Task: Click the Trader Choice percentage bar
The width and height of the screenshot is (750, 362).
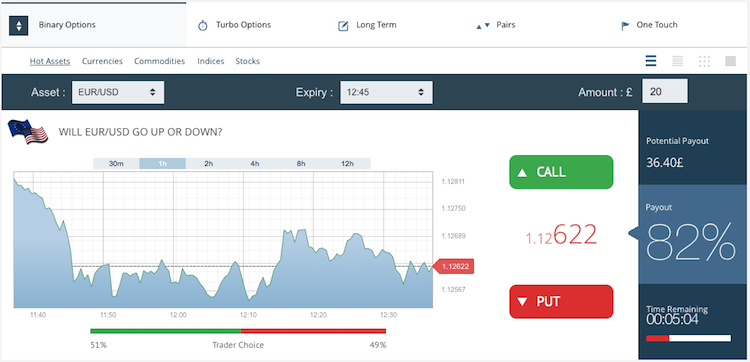Action: [x=238, y=331]
